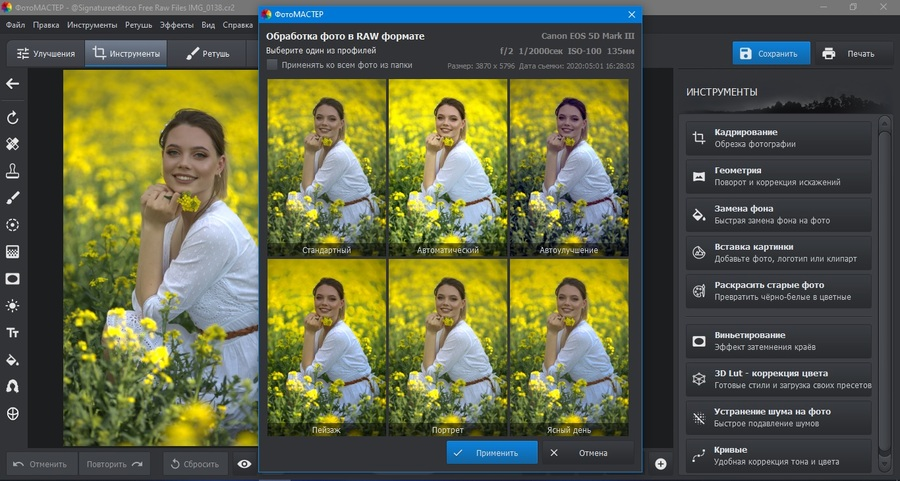Select the stamp tool icon
This screenshot has height=481, width=900.
click(x=13, y=171)
